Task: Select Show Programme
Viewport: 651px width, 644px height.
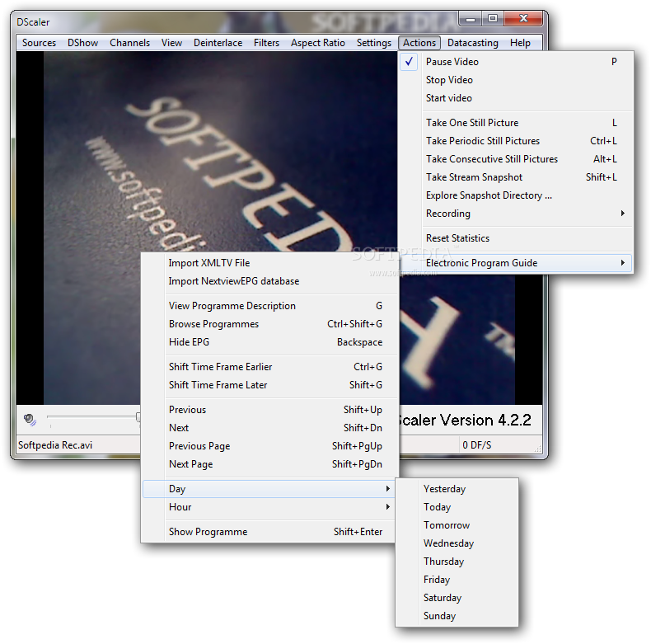Action: [269, 532]
